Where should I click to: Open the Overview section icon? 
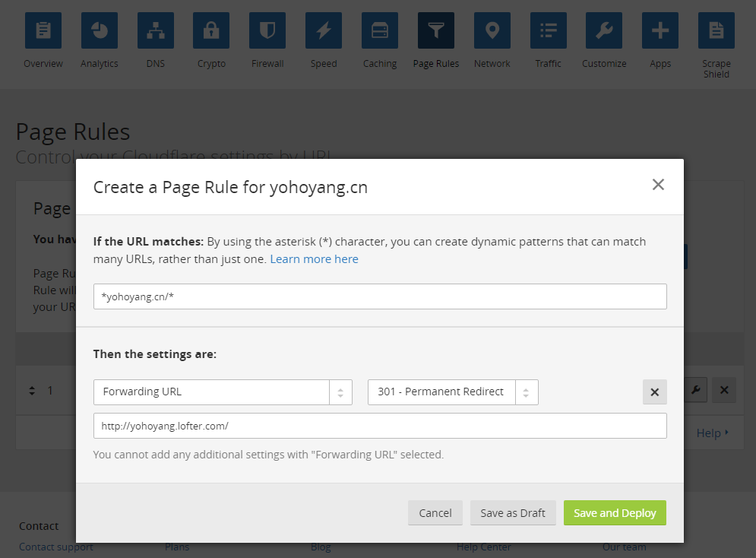coord(43,31)
